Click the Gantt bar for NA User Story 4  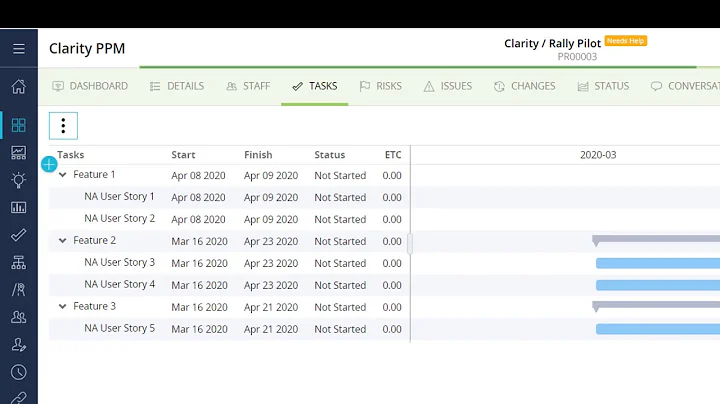[x=658, y=285]
